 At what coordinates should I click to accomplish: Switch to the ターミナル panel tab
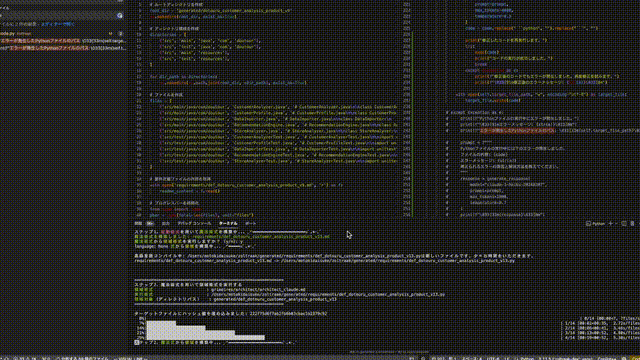tap(228, 223)
